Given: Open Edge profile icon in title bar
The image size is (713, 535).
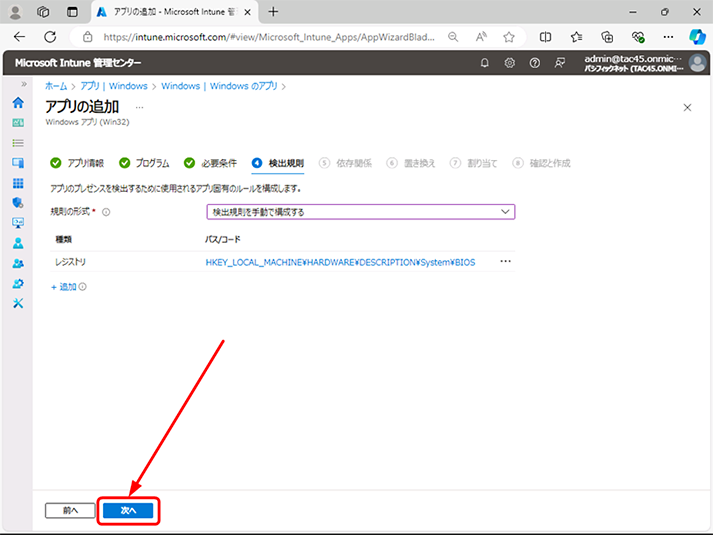Looking at the screenshot, I should [15, 12].
